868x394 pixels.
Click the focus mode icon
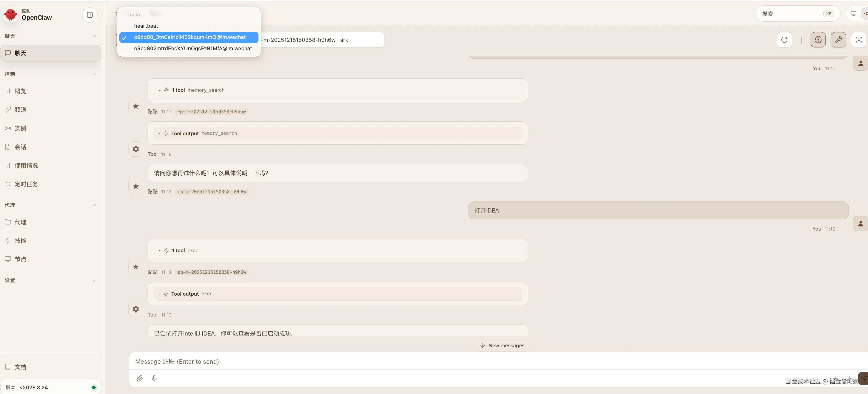(x=859, y=40)
